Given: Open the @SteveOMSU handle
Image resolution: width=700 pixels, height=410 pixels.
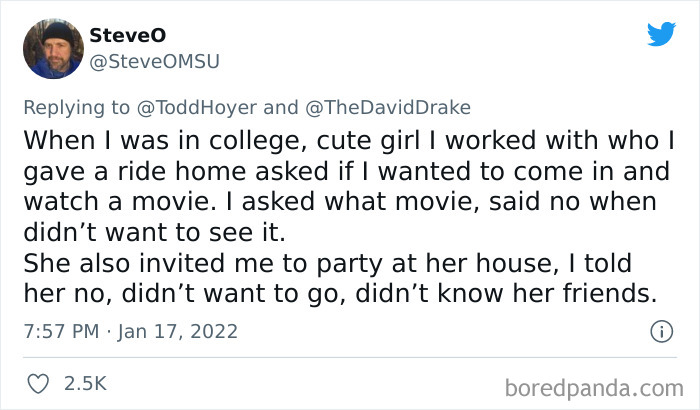Looking at the screenshot, I should (x=154, y=61).
